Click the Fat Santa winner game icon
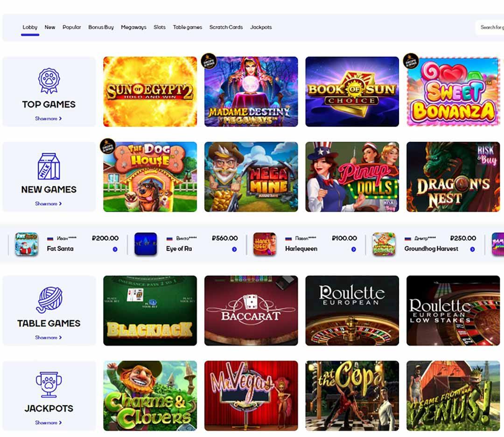Image resolution: width=504 pixels, height=437 pixels. pyautogui.click(x=27, y=244)
